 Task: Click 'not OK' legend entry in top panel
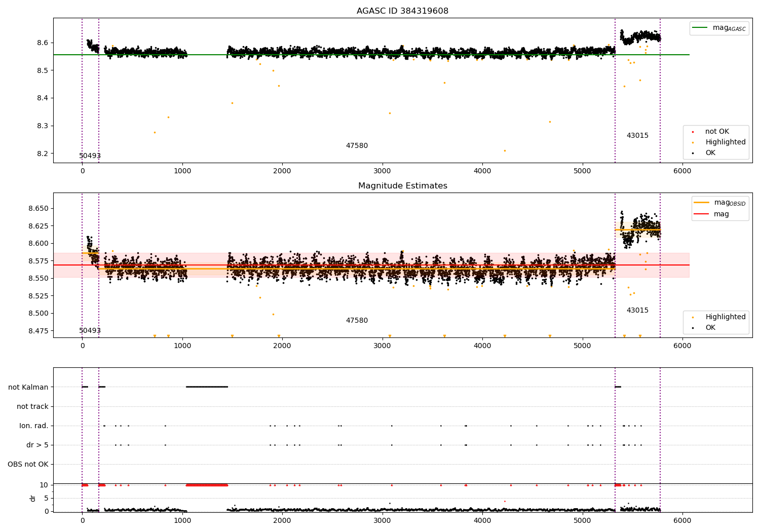click(717, 132)
